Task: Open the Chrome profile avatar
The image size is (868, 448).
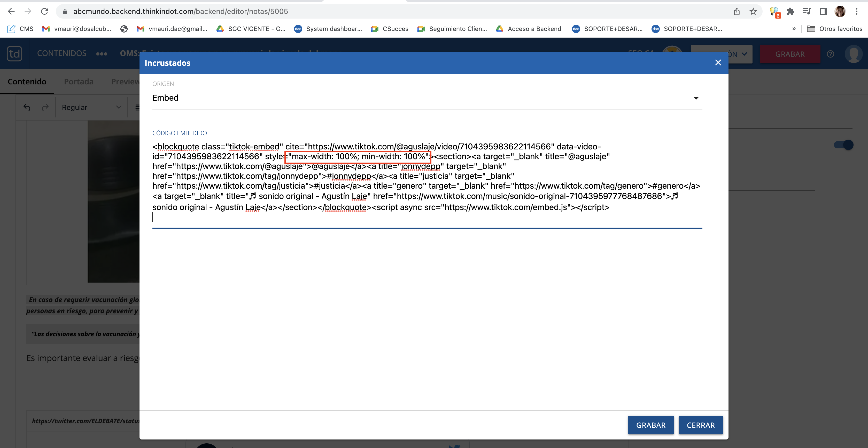Action: 840,11
